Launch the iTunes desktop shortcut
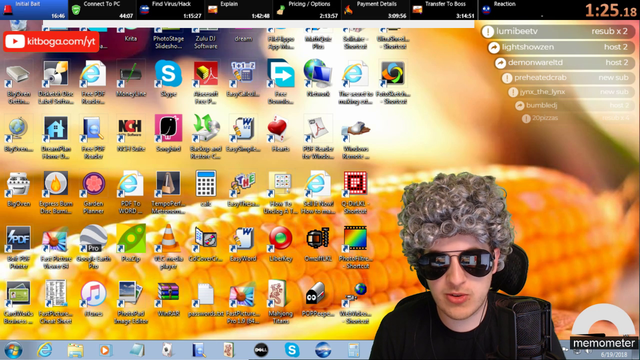 (93, 299)
